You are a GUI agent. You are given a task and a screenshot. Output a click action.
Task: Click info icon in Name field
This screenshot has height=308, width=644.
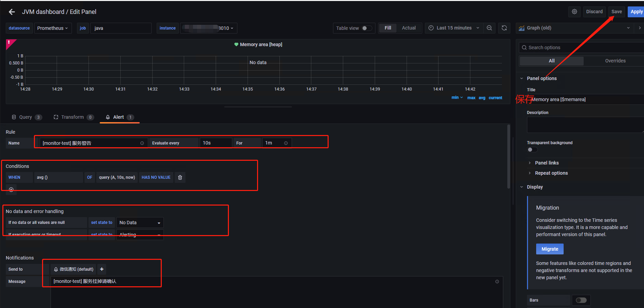coord(142,143)
